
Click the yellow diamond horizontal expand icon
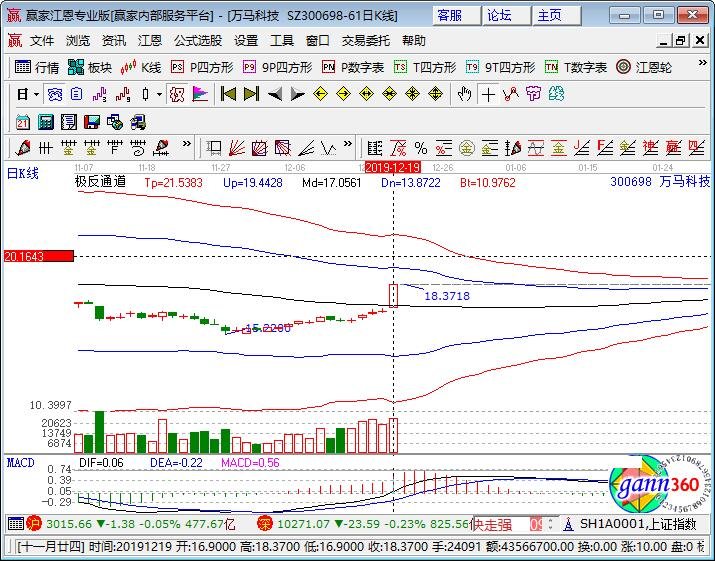(367, 94)
